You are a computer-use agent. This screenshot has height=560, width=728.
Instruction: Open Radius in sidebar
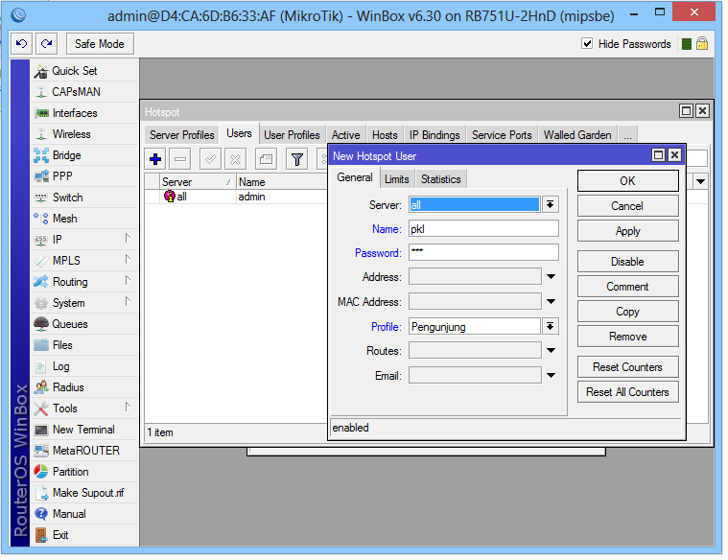coord(85,387)
